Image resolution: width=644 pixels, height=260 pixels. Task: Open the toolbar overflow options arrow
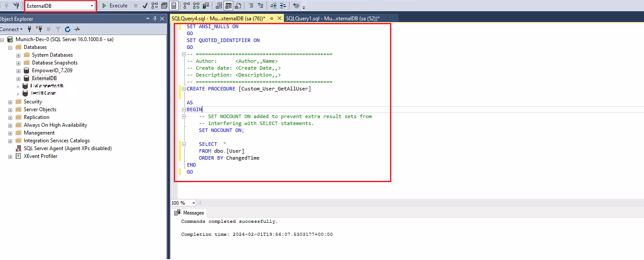coord(304,7)
